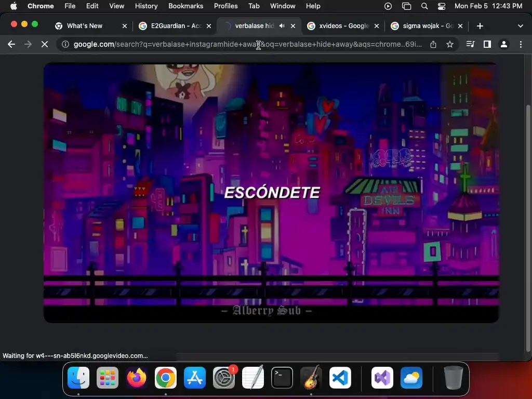
Task: Open Control Center in menu bar
Action: pyautogui.click(x=442, y=6)
